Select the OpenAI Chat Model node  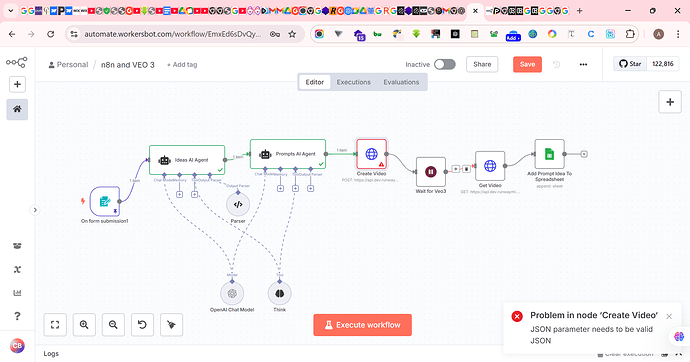point(232,293)
